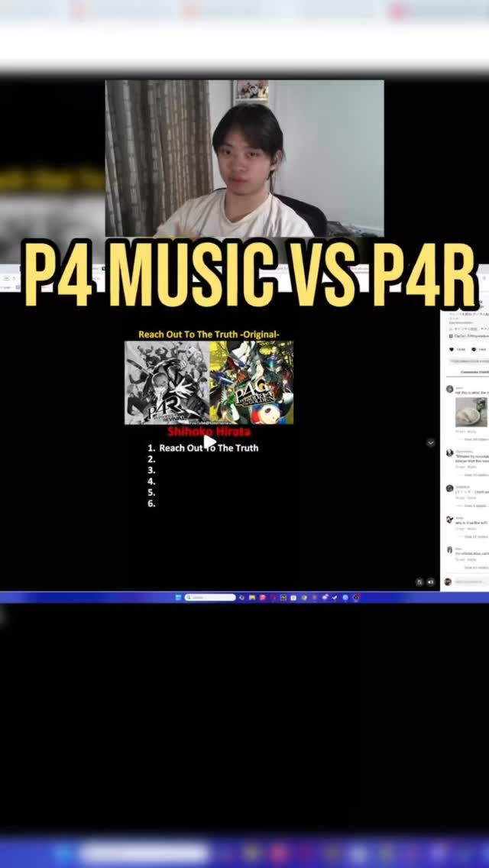Click your profile avatar beside comment box

pyautogui.click(x=448, y=581)
